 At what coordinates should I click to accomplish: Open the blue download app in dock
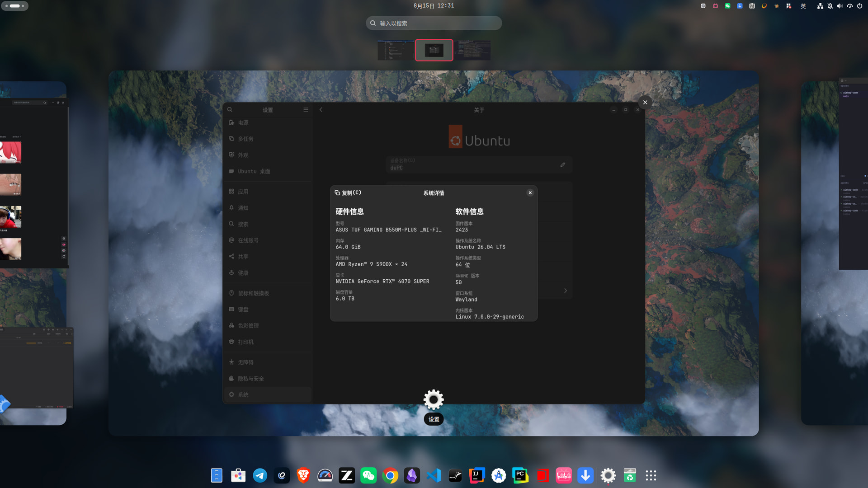tap(585, 475)
